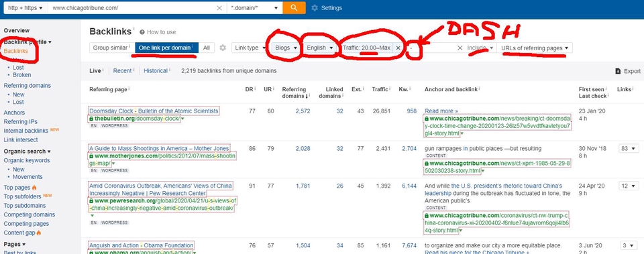Open Links dropdown showing 83
This screenshot has height=254, width=644.
(x=629, y=149)
